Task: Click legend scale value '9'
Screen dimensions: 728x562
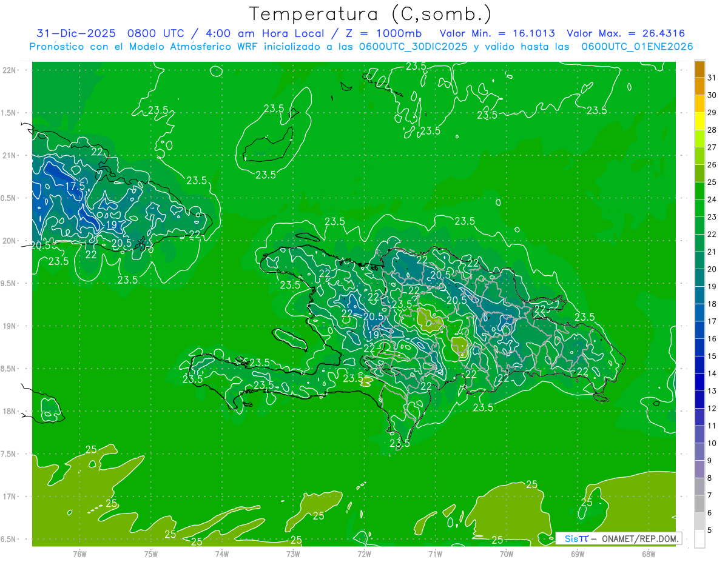Action: coord(710,461)
